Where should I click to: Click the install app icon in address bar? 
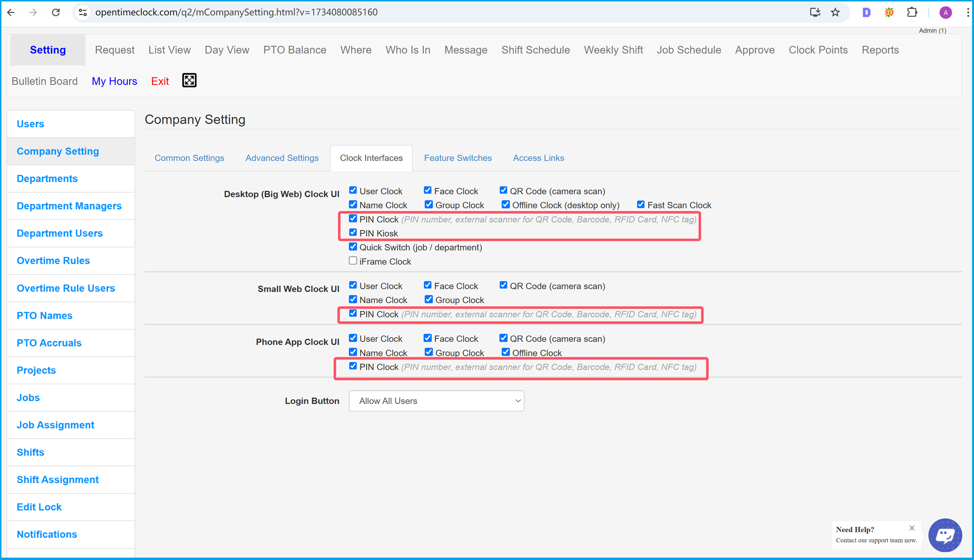815,12
